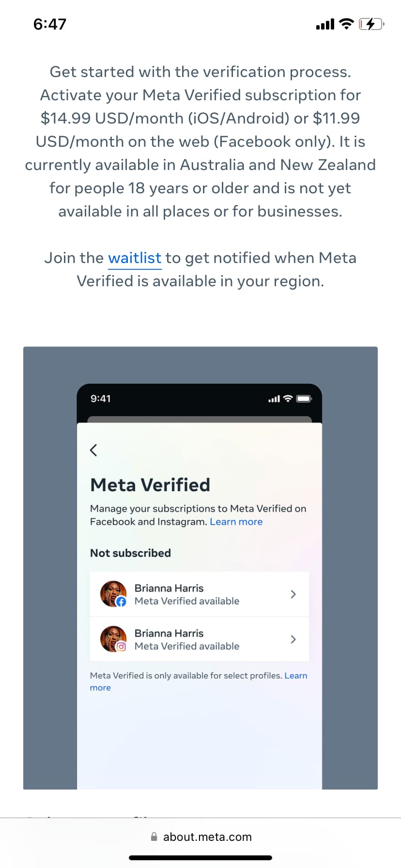Tap the lock icon beside the URL
Image resolution: width=401 pixels, height=868 pixels.
(x=154, y=837)
